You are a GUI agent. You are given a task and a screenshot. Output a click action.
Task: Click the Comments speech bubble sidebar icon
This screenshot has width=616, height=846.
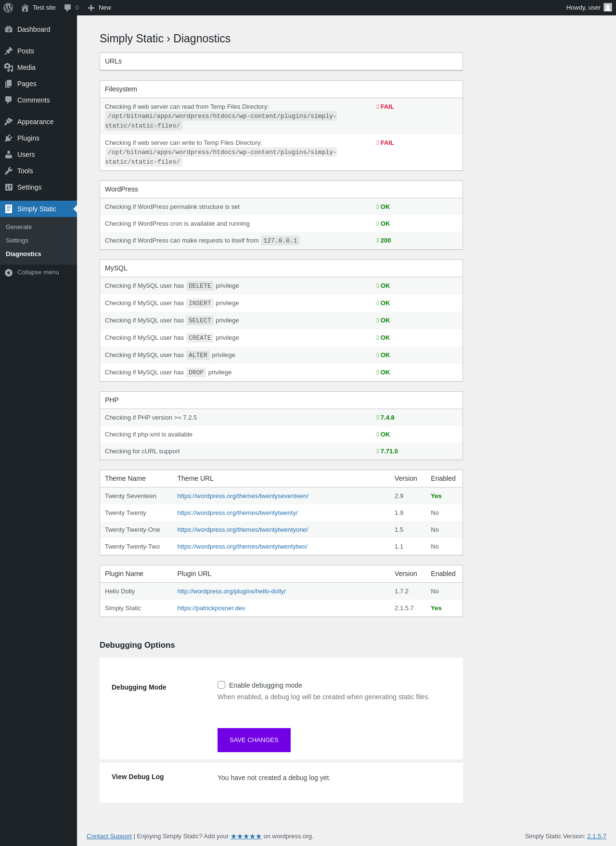9,100
